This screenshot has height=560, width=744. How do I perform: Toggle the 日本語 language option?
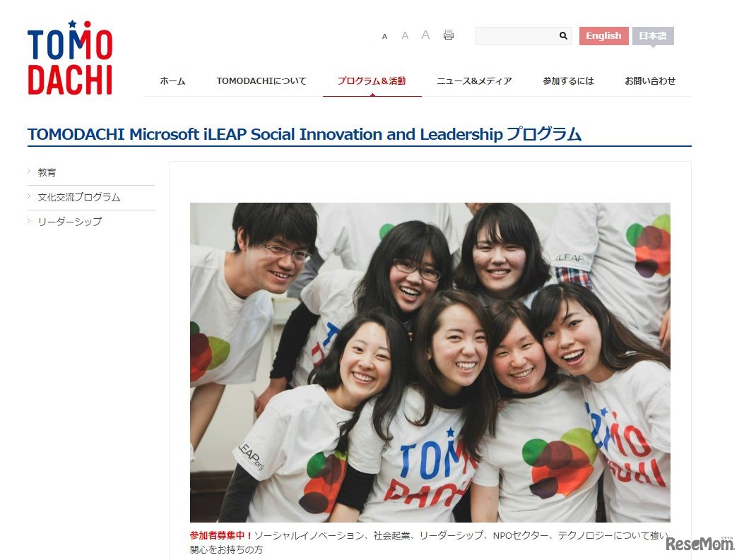coord(653,35)
